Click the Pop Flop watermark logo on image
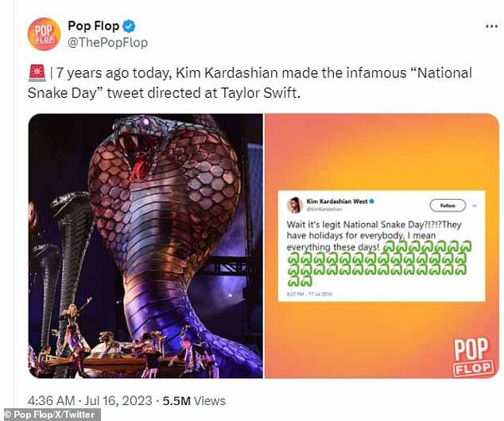This screenshot has height=421, width=504. tap(473, 357)
